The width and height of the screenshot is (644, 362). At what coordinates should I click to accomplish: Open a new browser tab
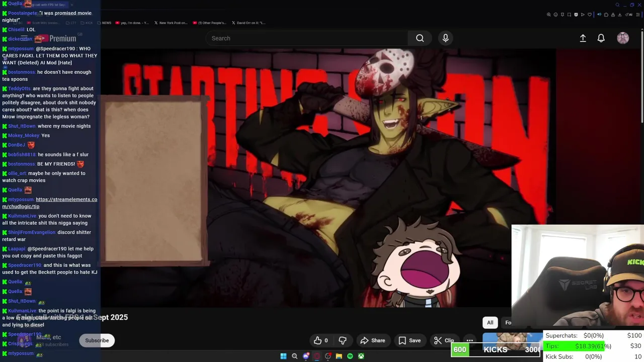(71, 5)
